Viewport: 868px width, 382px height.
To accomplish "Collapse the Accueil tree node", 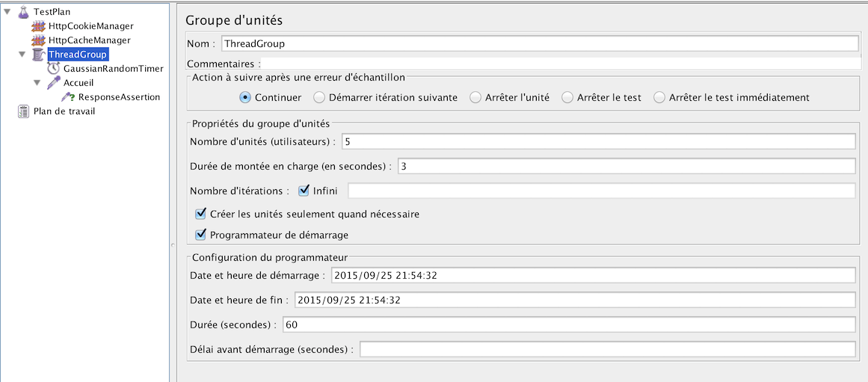I will pyautogui.click(x=37, y=83).
